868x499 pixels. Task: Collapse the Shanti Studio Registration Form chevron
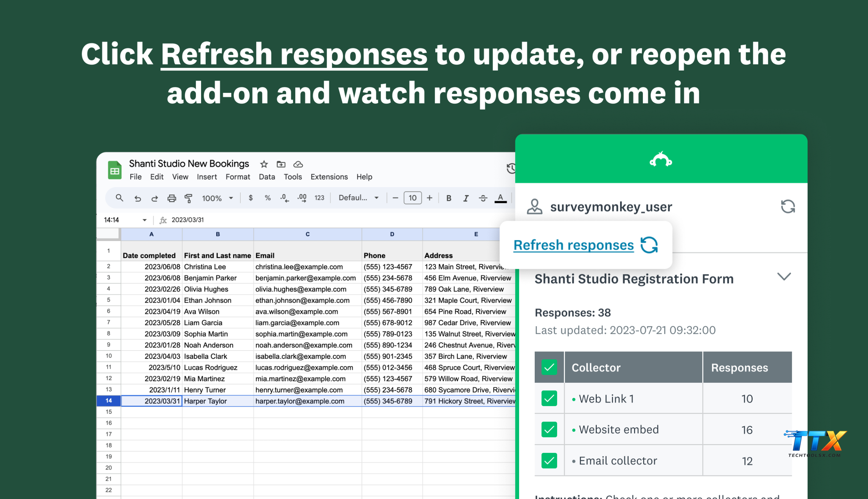[x=784, y=277]
